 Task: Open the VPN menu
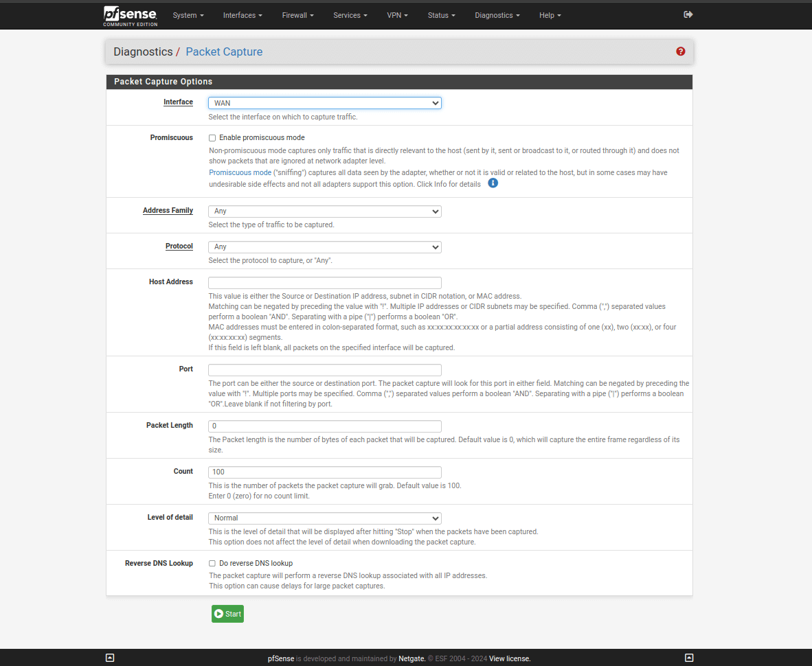(397, 15)
